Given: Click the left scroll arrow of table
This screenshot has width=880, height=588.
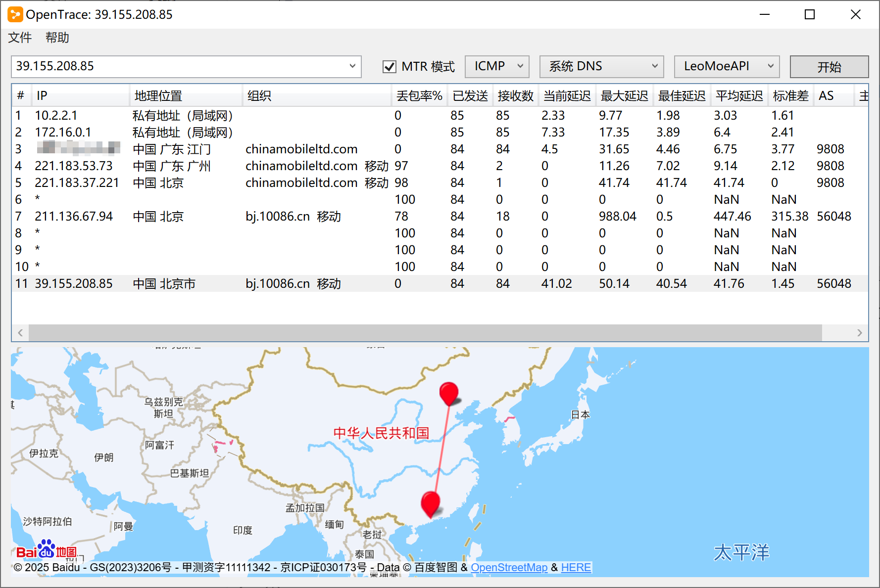Looking at the screenshot, I should pyautogui.click(x=20, y=333).
